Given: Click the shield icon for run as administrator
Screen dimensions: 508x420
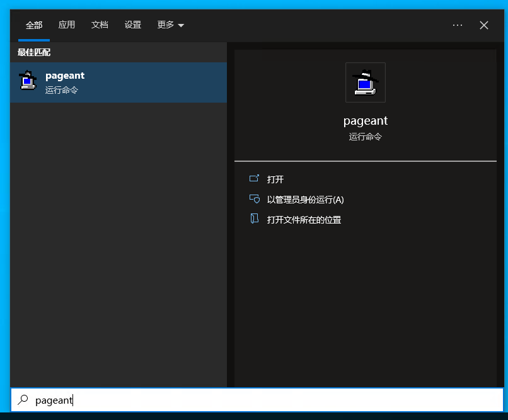Looking at the screenshot, I should [x=255, y=199].
